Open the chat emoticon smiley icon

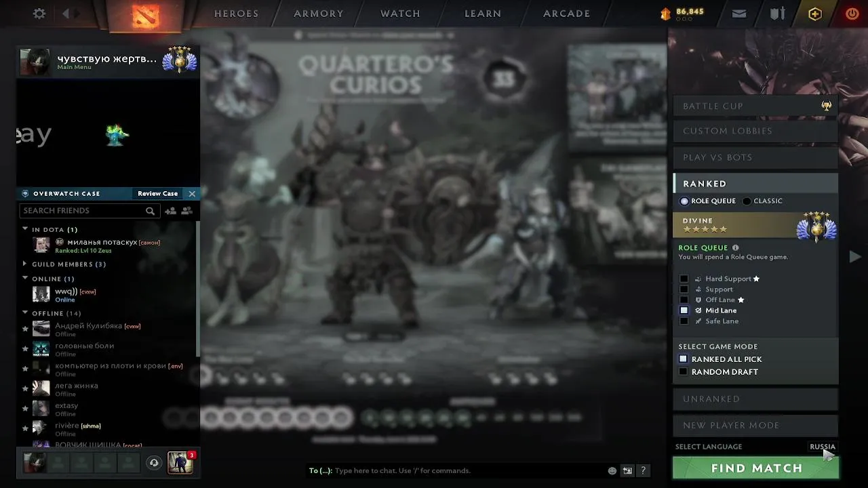coord(612,470)
